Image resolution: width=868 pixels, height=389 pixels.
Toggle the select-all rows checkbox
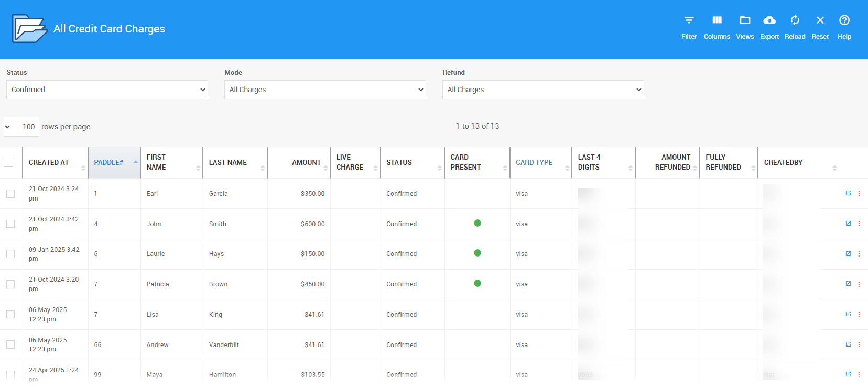click(x=9, y=162)
